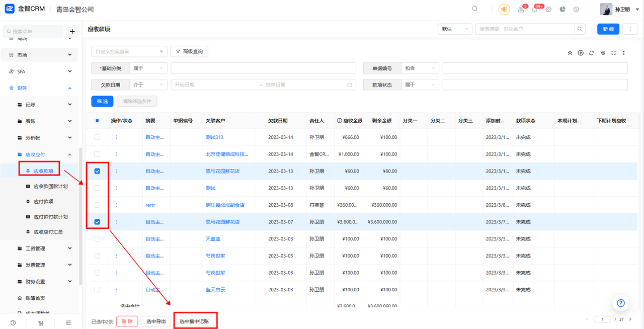The width and height of the screenshot is (644, 329).
Task: Click the red 删除 button
Action: tap(127, 321)
